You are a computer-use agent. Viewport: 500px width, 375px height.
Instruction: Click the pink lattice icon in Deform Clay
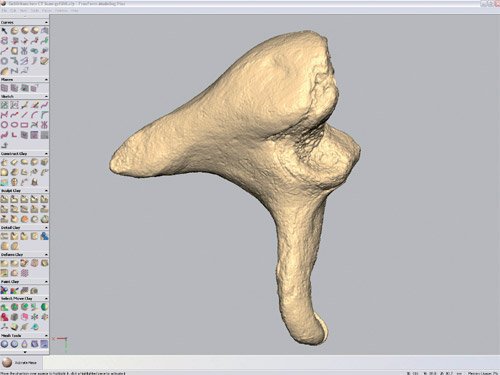(x=24, y=273)
